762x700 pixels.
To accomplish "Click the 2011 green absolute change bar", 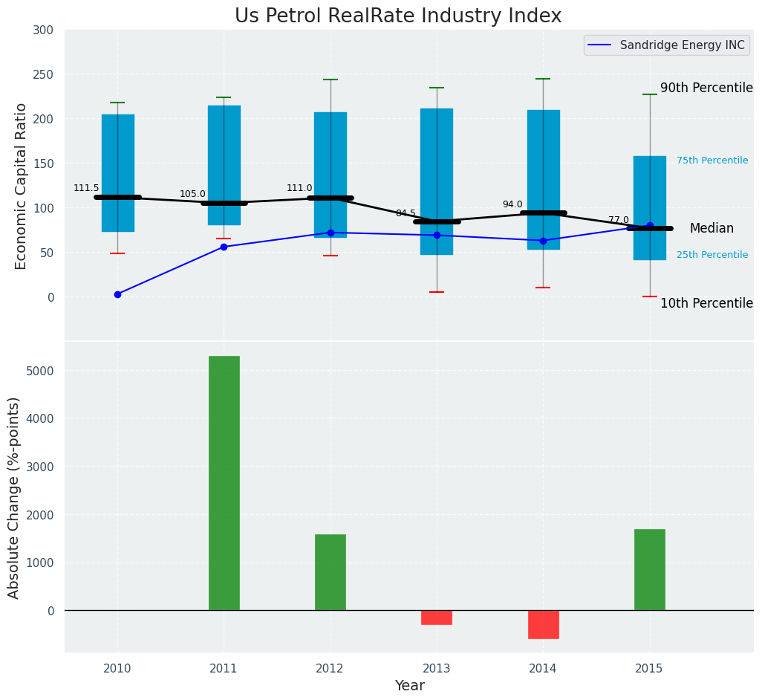I will click(224, 483).
